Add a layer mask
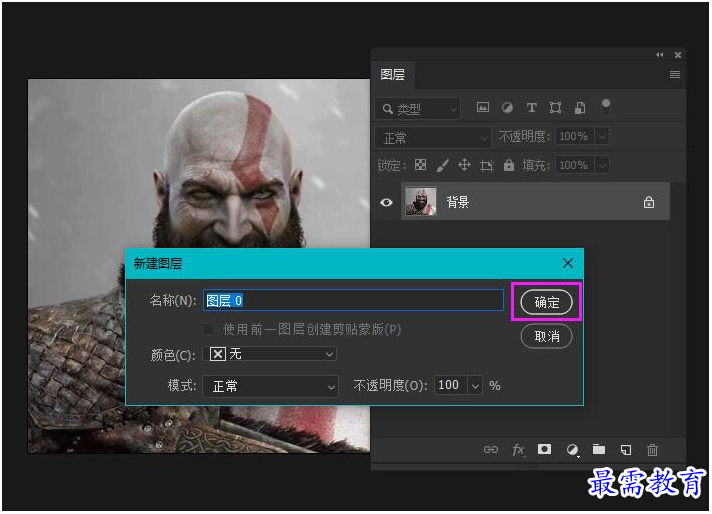The width and height of the screenshot is (712, 514). click(x=544, y=450)
